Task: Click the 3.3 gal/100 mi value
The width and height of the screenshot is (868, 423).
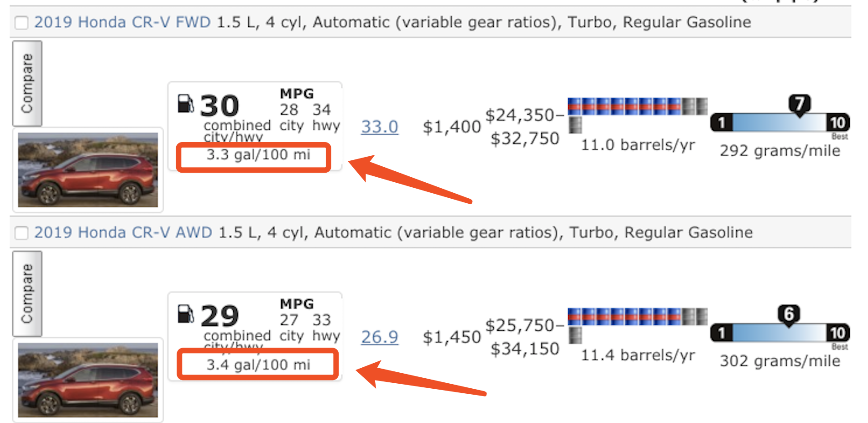Action: [258, 155]
